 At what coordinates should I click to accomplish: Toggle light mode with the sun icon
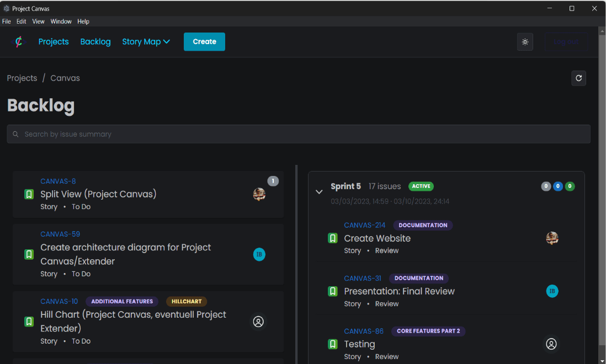pos(525,41)
